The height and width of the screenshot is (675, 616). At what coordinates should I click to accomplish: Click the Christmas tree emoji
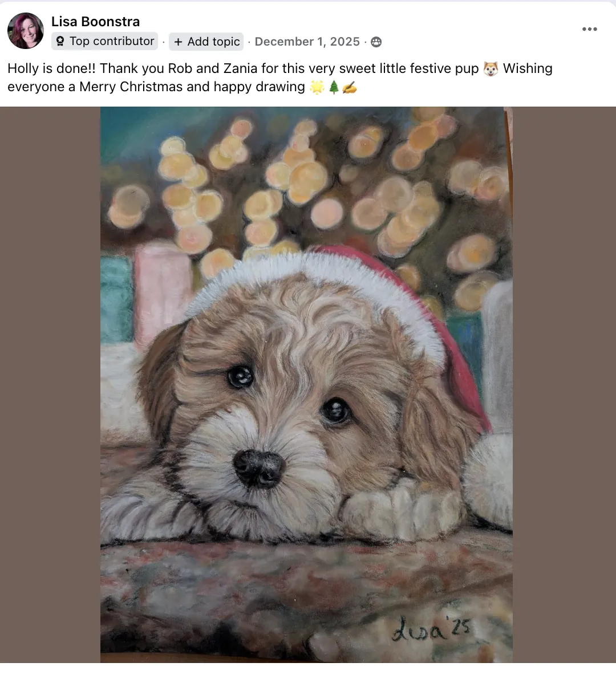334,87
